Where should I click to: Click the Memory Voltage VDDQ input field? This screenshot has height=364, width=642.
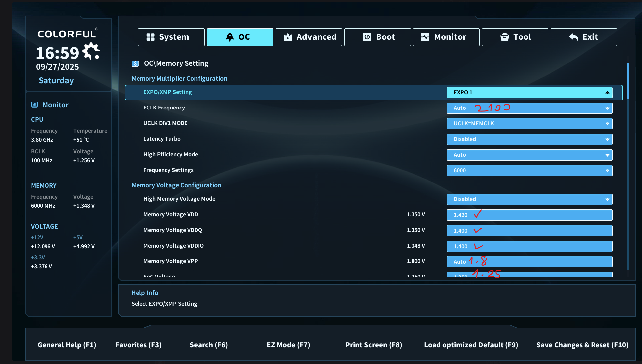pyautogui.click(x=530, y=231)
